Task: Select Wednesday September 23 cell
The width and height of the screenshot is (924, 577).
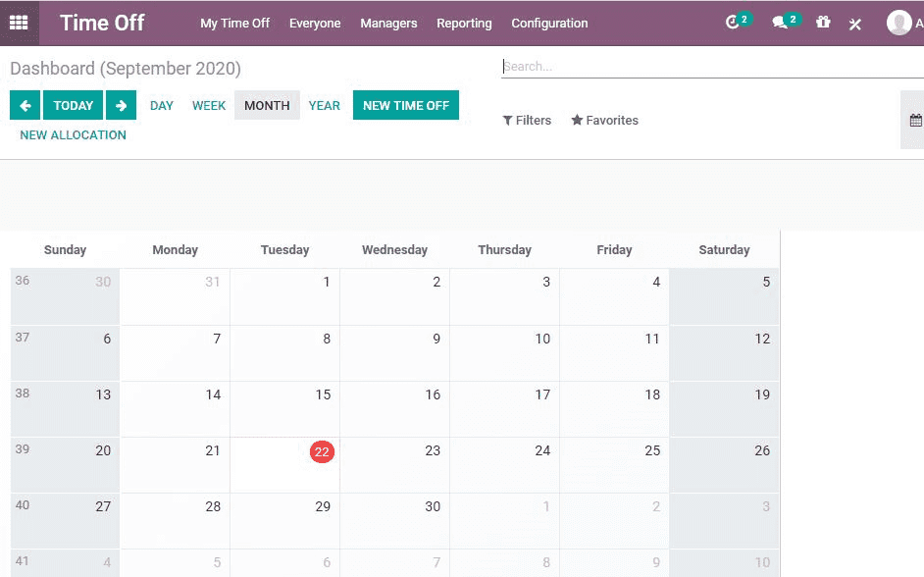Action: click(395, 465)
